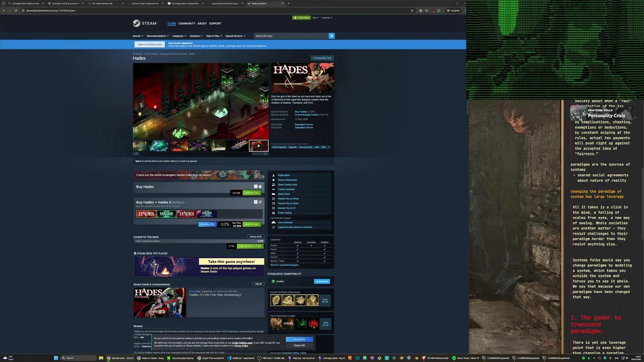
Task: Click the Family Sharing icon
Action: click(x=274, y=213)
